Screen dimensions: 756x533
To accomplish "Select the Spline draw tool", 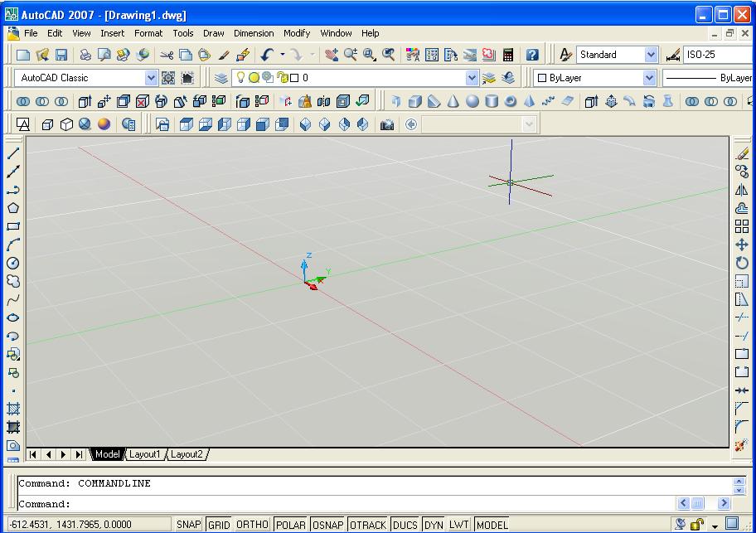I will point(13,299).
